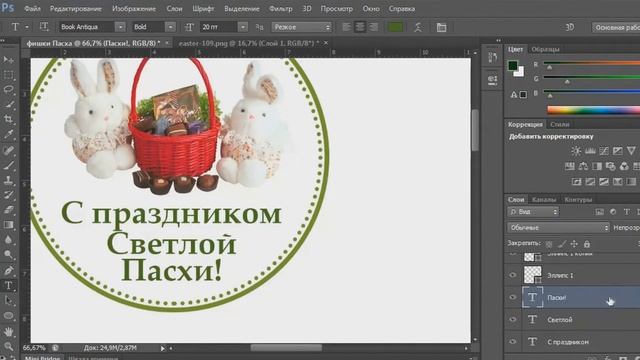This screenshot has height=360, width=640.
Task: Select the Hand tool
Action: click(8, 332)
